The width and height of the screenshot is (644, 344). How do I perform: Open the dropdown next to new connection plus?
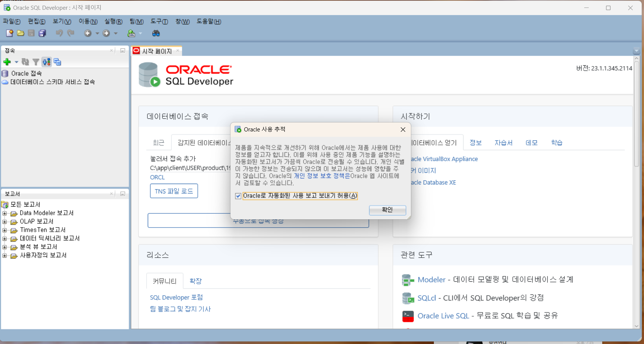(x=16, y=62)
